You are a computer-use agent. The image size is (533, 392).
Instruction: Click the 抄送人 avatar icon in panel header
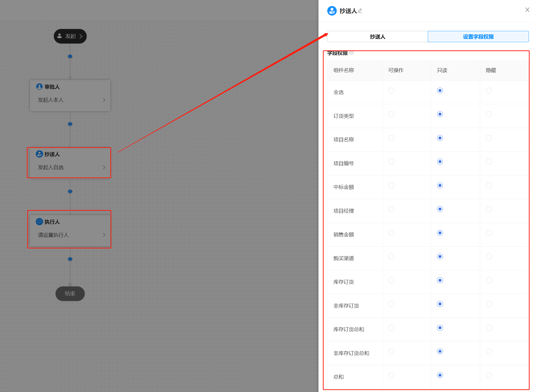point(332,11)
